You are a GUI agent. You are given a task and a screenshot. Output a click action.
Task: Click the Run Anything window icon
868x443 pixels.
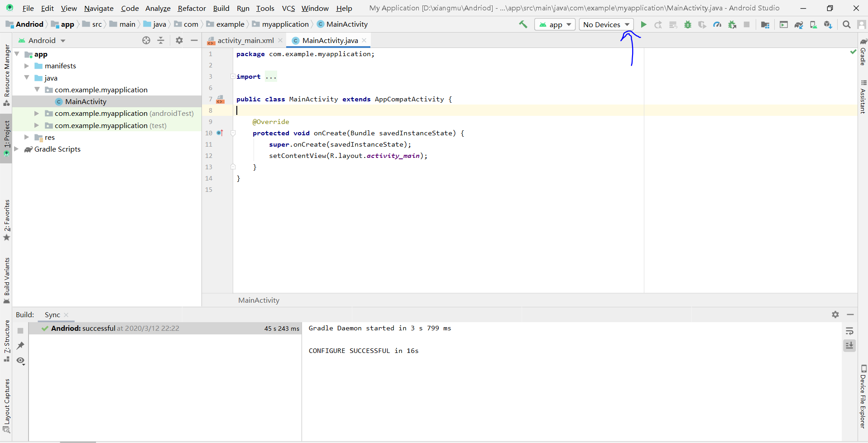[784, 24]
